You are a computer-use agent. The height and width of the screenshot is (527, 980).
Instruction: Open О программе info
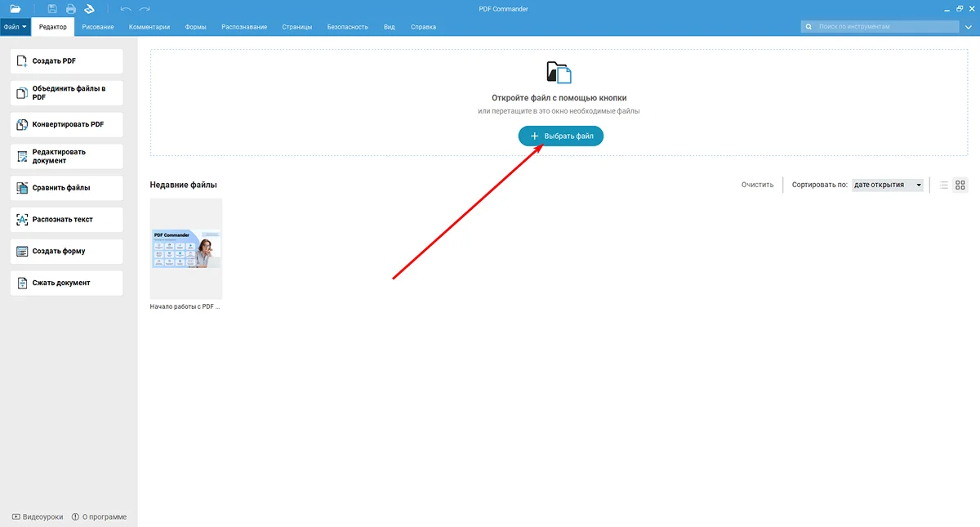click(x=100, y=516)
